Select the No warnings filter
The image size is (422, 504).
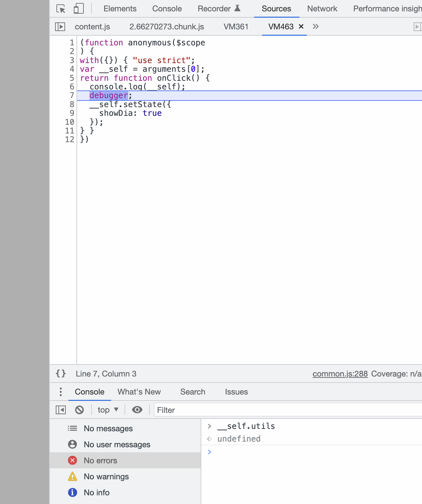[106, 477]
